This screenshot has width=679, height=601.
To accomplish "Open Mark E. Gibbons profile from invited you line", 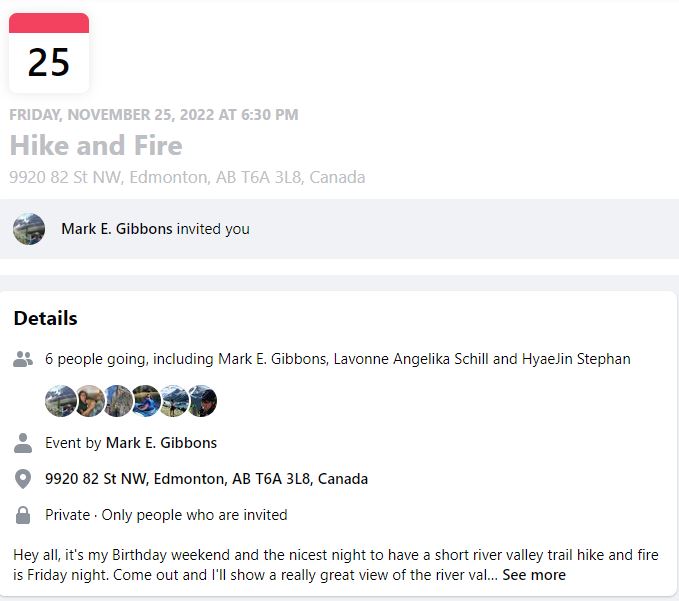I will tap(117, 229).
